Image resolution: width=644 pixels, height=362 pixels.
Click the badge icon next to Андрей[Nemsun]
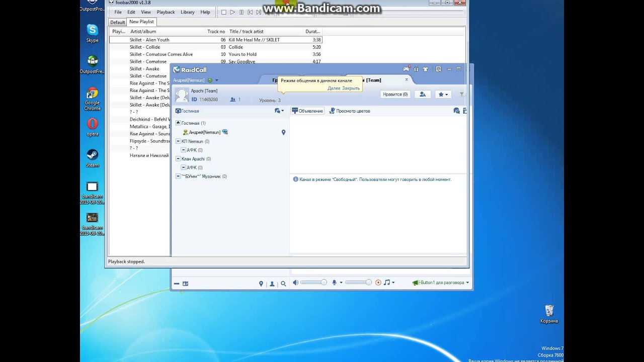click(225, 132)
